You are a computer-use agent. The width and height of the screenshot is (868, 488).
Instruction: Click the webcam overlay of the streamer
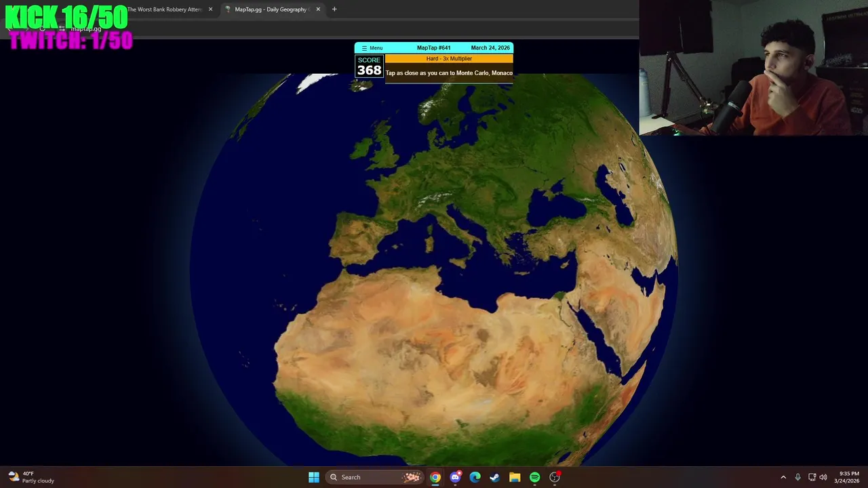pos(753,68)
